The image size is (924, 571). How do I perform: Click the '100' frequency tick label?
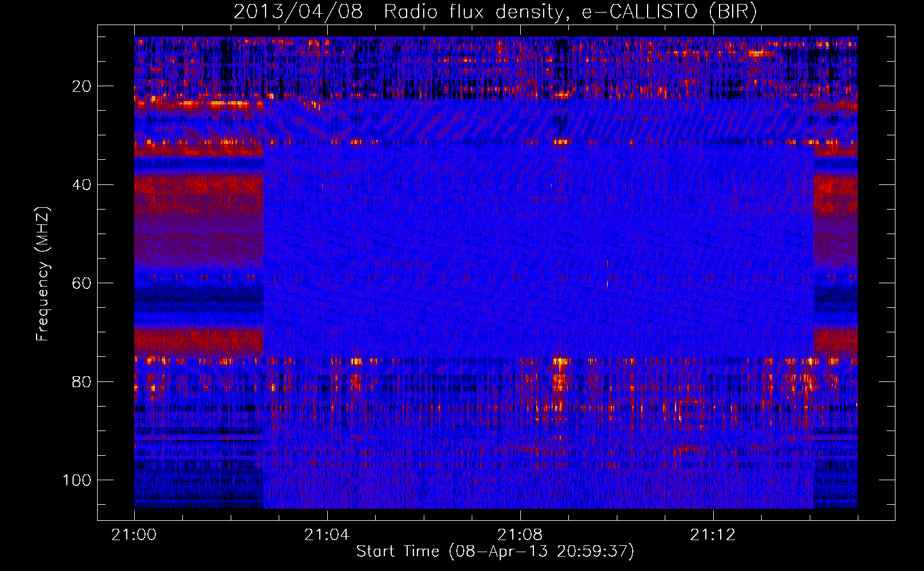point(77,480)
